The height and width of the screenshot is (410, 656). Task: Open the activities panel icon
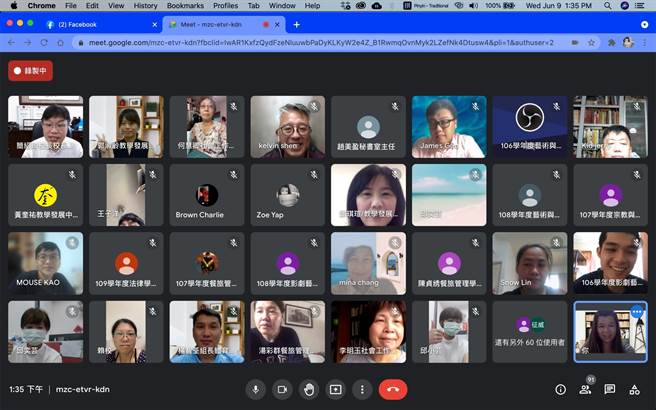[634, 389]
